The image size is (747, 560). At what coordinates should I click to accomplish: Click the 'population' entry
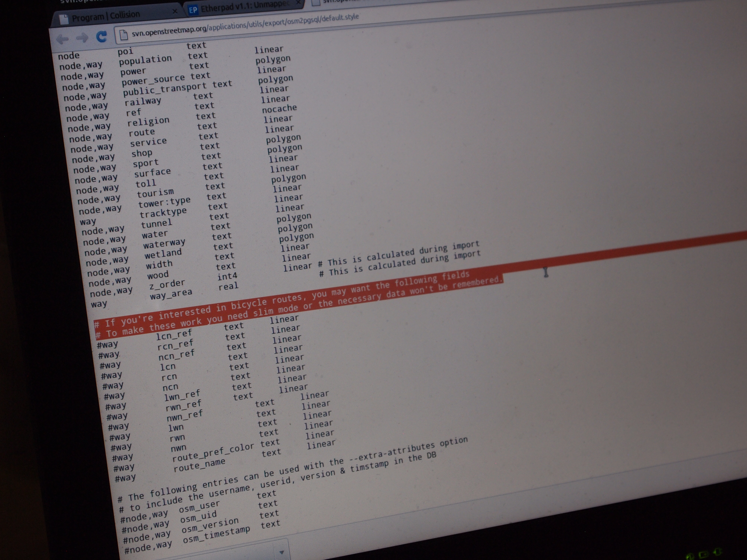(x=145, y=60)
